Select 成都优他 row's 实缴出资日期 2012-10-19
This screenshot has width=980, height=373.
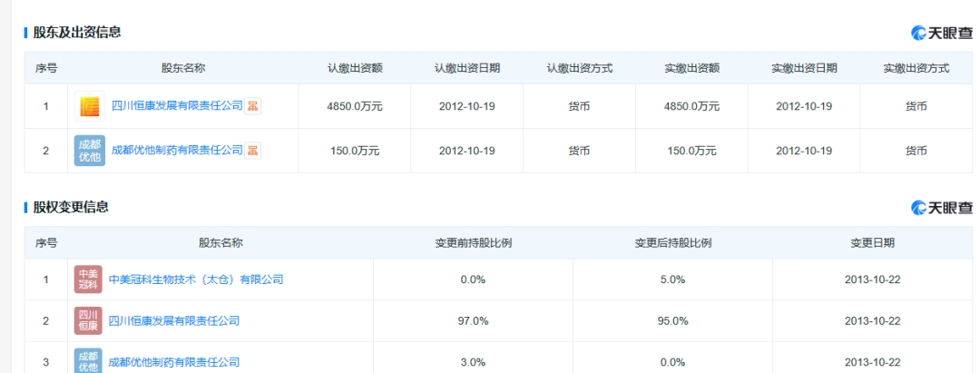pyautogui.click(x=804, y=151)
